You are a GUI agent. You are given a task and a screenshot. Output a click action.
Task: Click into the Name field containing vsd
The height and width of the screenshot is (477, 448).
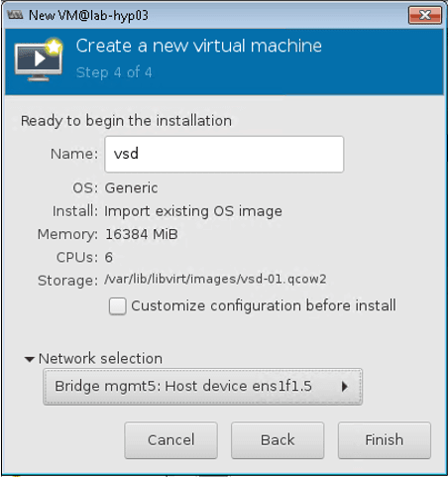point(224,154)
